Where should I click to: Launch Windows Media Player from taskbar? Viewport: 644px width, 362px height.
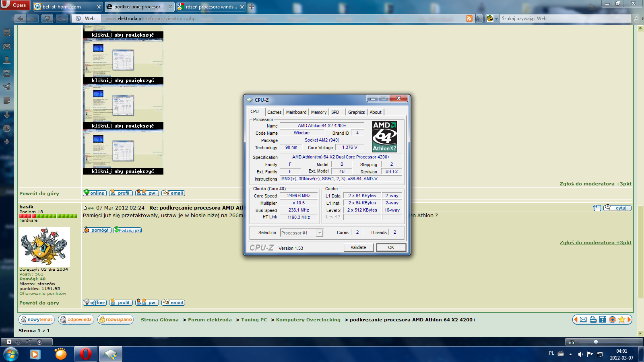click(x=35, y=354)
